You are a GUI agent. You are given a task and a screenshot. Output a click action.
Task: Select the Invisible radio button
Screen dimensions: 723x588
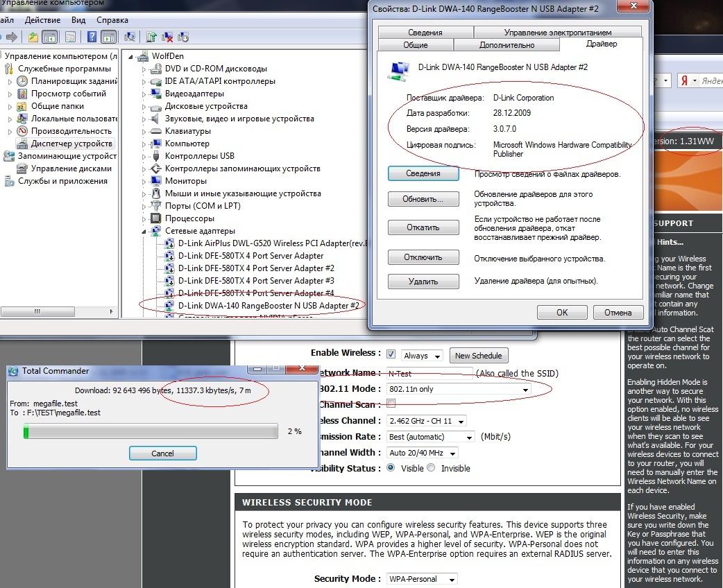431,468
